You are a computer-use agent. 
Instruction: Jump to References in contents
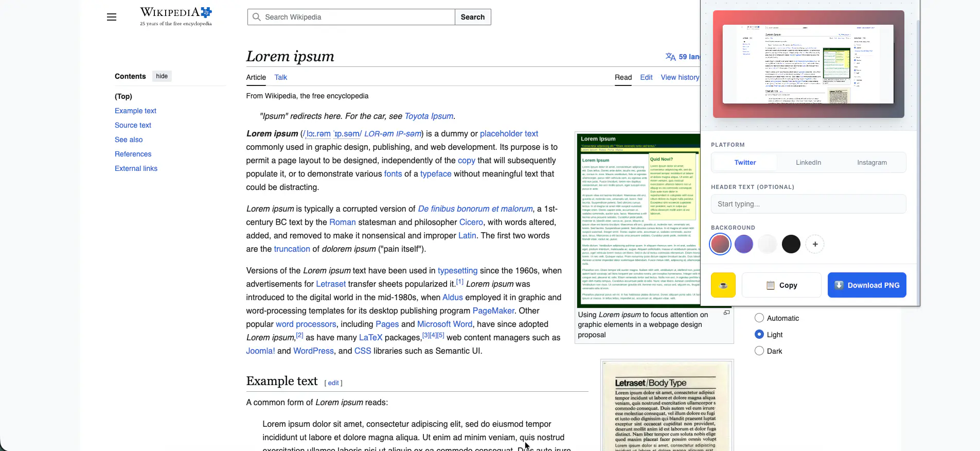(x=133, y=154)
